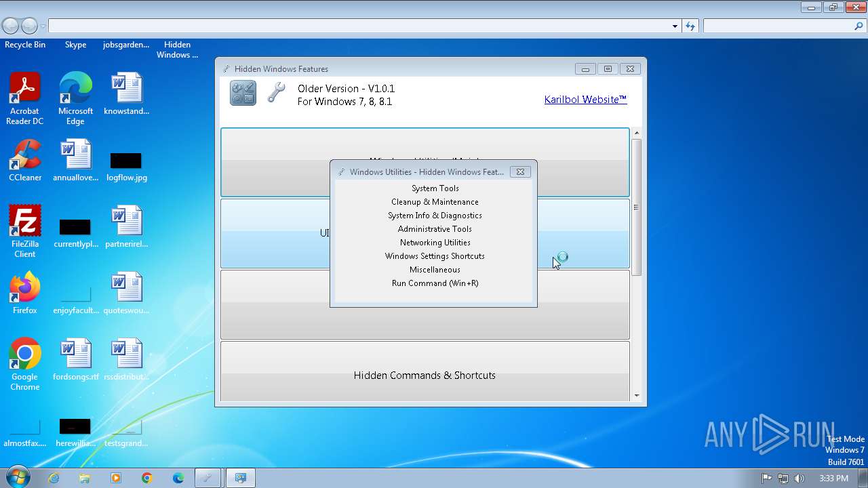The width and height of the screenshot is (868, 488).
Task: Open Windows Settings Shortcuts entry
Action: point(435,256)
